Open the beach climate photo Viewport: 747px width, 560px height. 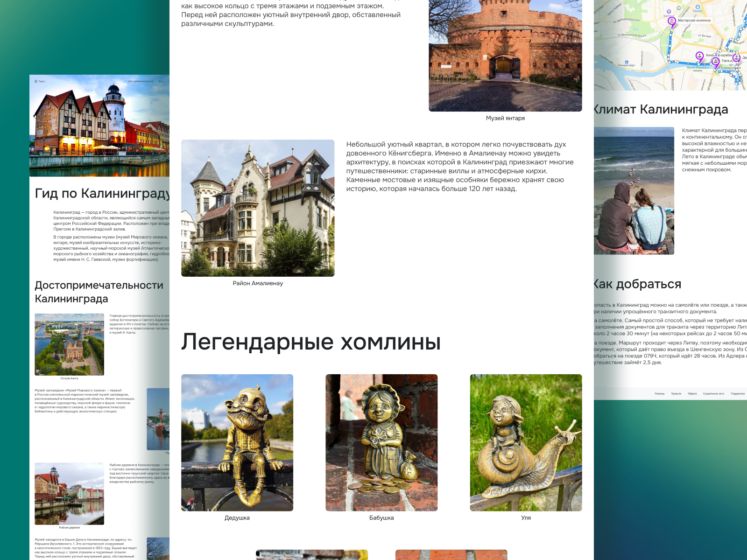[x=634, y=191]
